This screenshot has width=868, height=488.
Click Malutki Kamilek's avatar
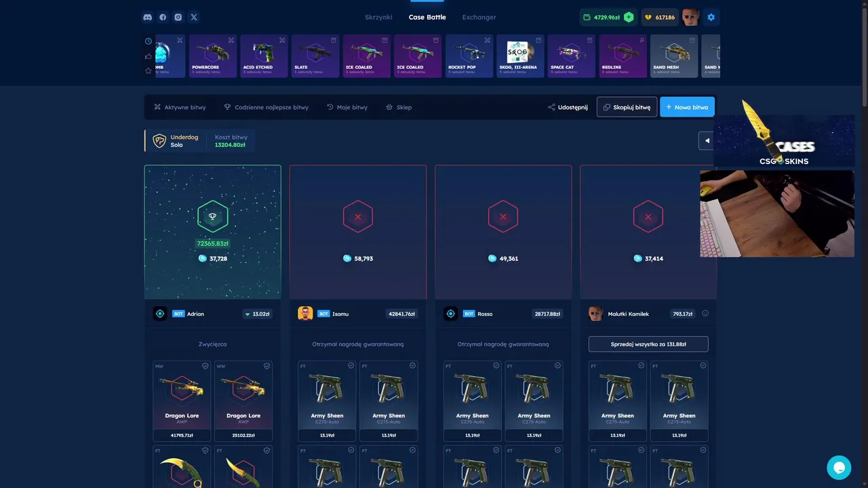(x=595, y=313)
